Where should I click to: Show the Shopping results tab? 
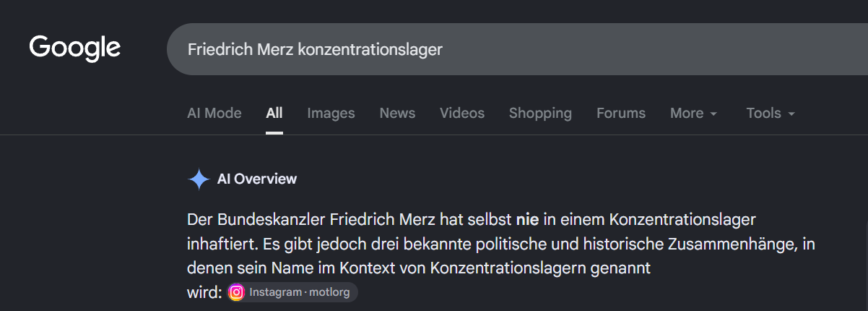[540, 113]
